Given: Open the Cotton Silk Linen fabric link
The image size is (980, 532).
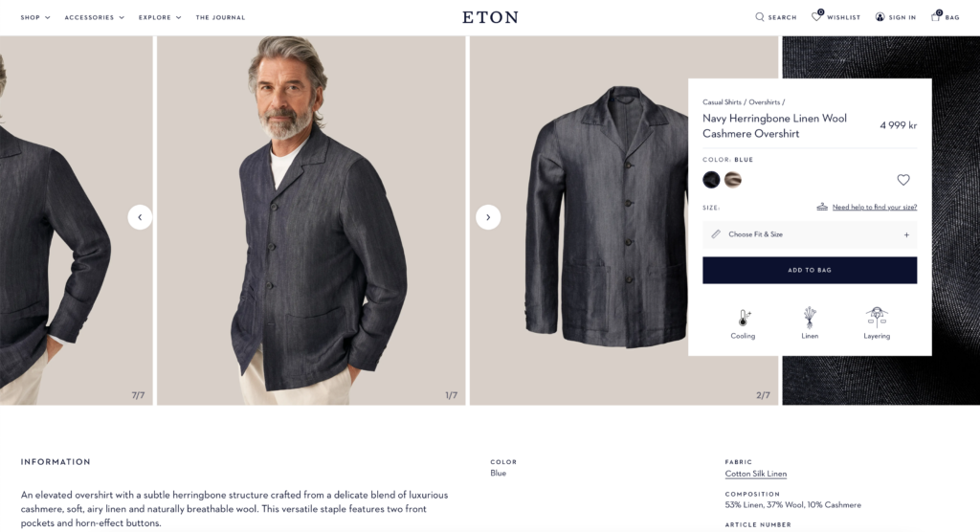Looking at the screenshot, I should (756, 474).
